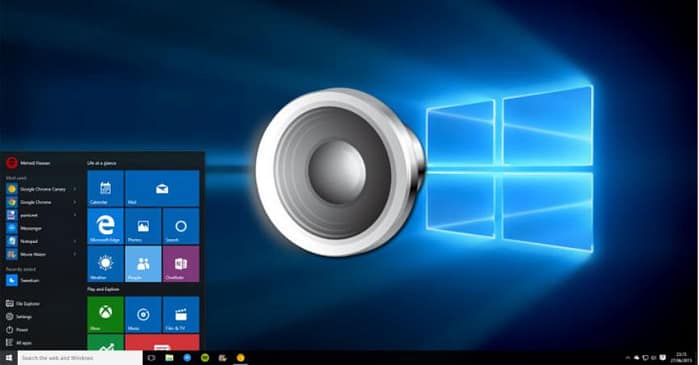699x365 pixels.
Task: Open the Weather tile
Action: coord(105,264)
